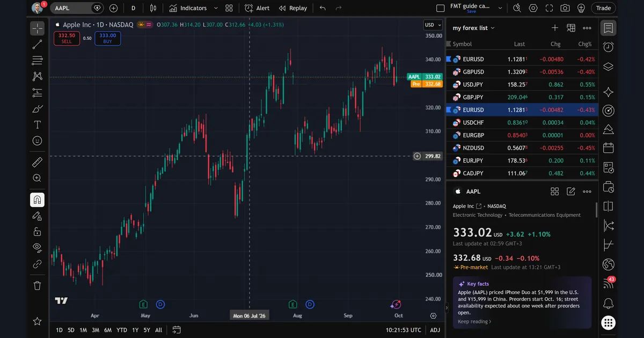
Task: Open Keep reading link in Key facts
Action: [474, 321]
